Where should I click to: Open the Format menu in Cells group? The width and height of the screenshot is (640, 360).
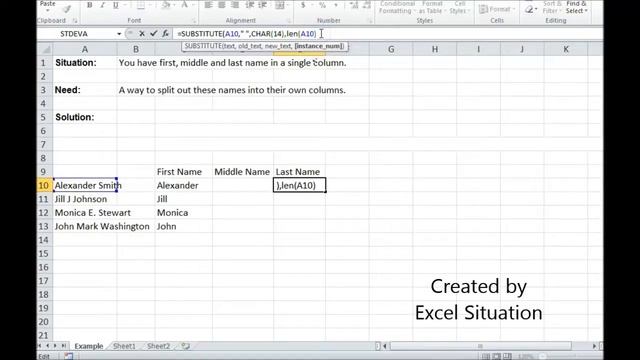(x=496, y=9)
